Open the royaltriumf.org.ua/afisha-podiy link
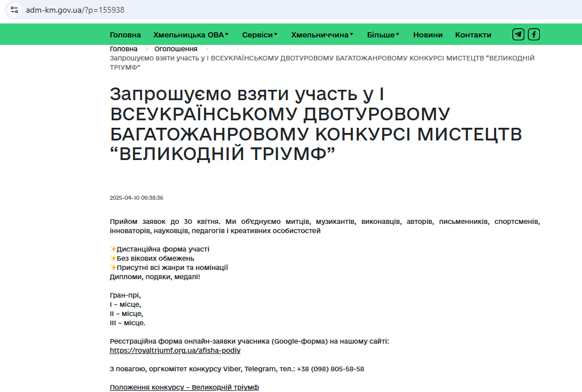 point(175,350)
